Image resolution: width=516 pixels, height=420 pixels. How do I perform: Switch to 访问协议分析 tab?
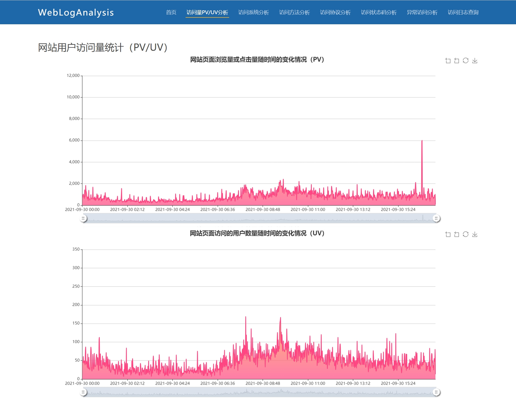pyautogui.click(x=335, y=12)
